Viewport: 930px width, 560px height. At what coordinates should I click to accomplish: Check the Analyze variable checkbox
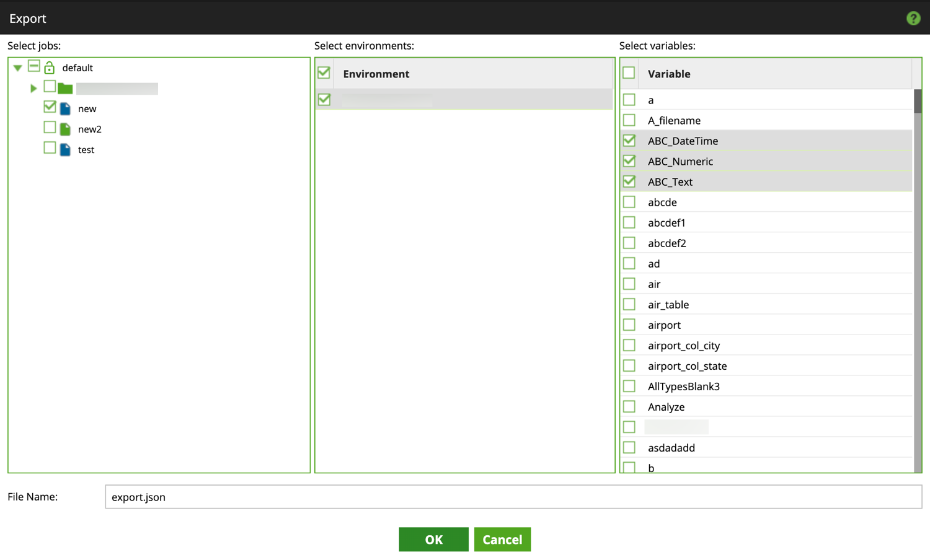(629, 406)
